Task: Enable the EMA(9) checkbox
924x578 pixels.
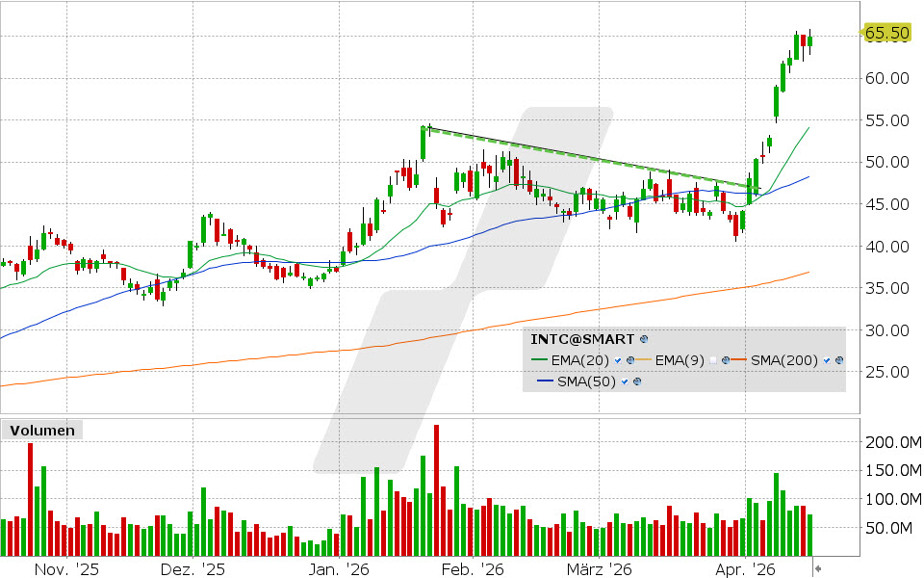Action: (712, 360)
